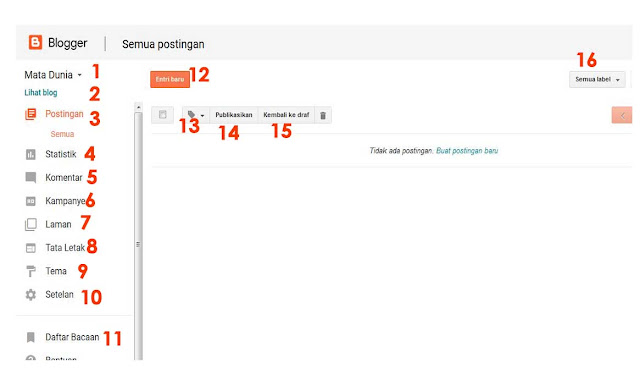Screen dimensions: 640x385
Task: Open the Kampanye menu item
Action: tap(65, 201)
